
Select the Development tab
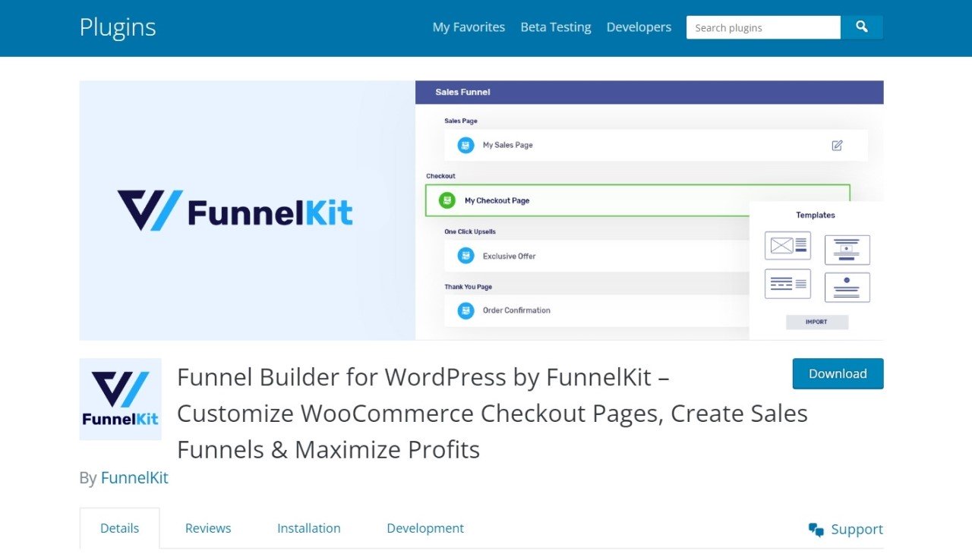[425, 528]
